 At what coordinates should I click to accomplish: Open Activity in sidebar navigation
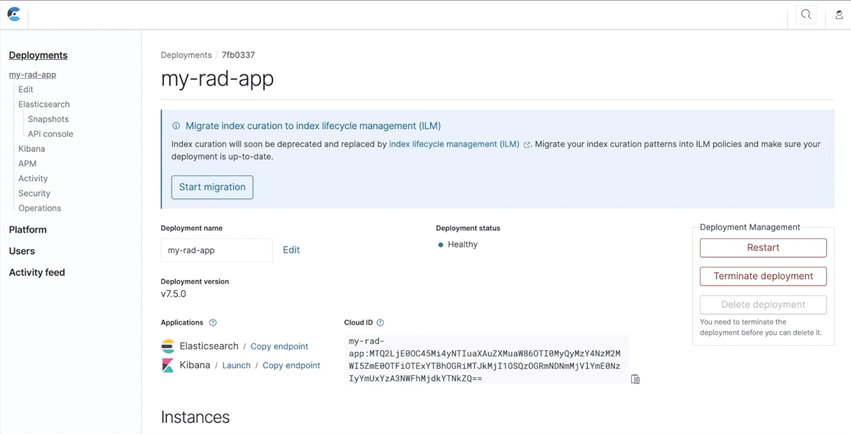(x=33, y=178)
